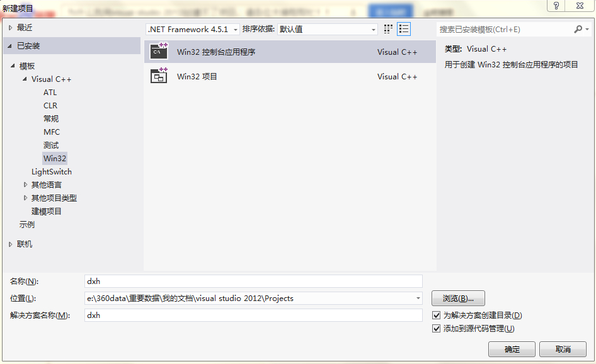Screen dimensions: 596x364
Task: Select Win32 console application template icon
Action: (159, 50)
